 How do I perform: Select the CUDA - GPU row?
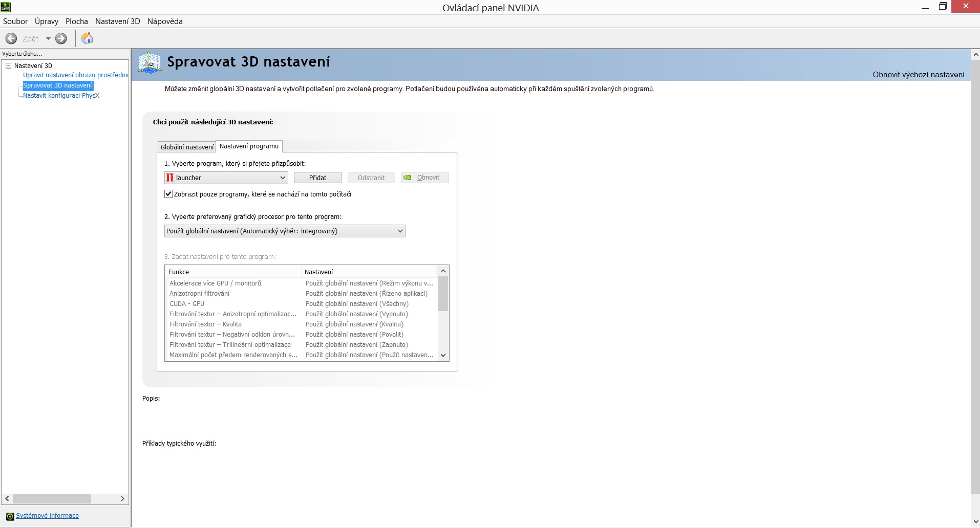click(x=302, y=303)
